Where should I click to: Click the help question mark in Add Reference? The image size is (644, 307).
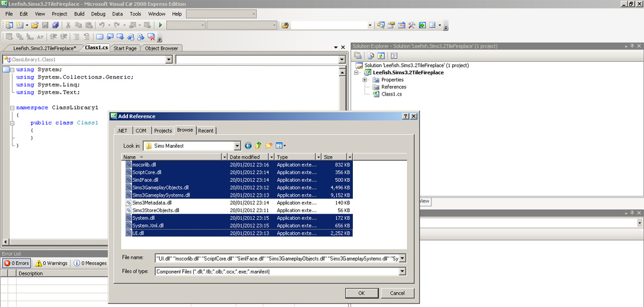(x=406, y=116)
